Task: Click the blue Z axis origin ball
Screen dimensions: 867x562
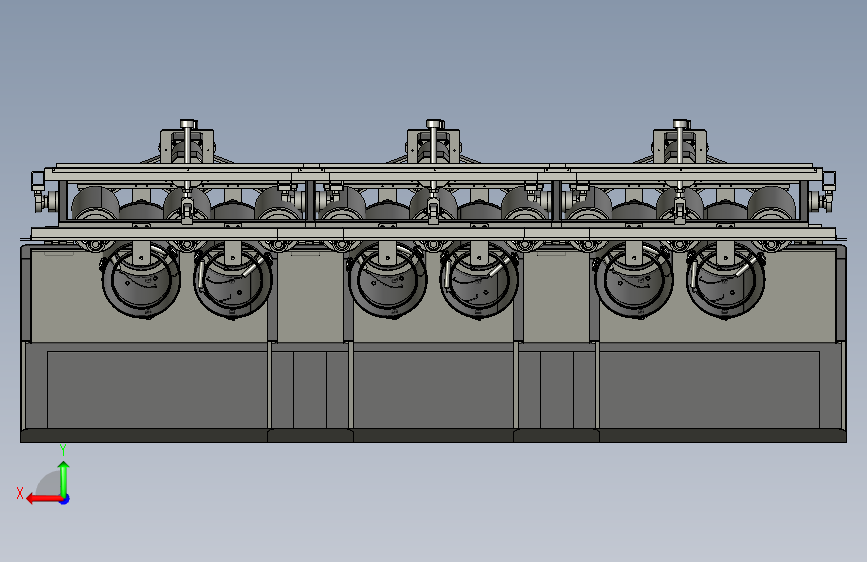Action: pos(65,499)
